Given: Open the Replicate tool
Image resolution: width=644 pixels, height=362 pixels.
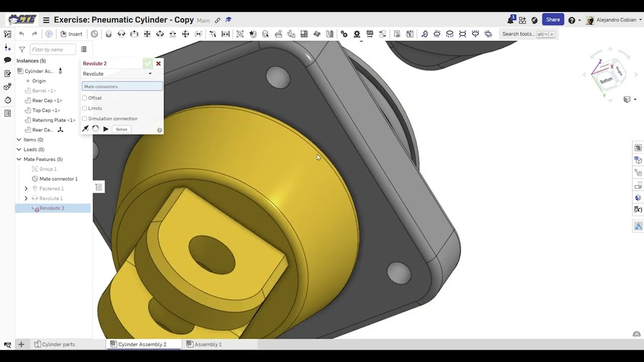Looking at the screenshot, I should (x=291, y=34).
